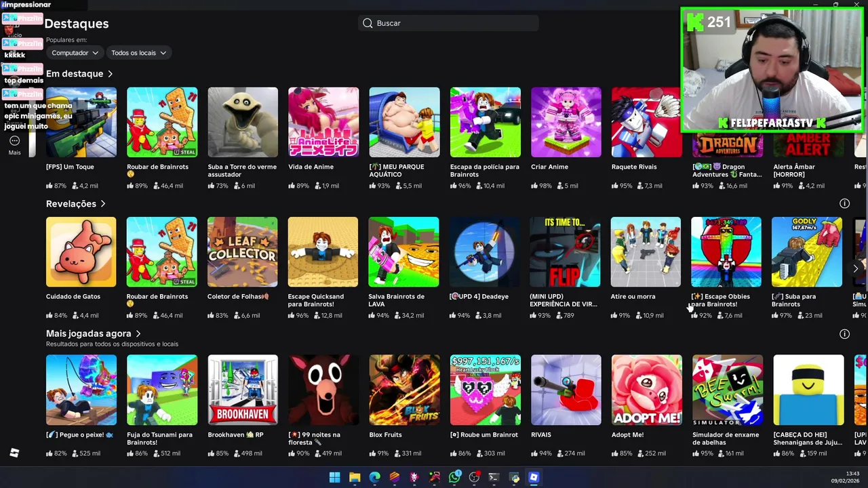
Task: Open the Brookhaven RP game
Action: (x=243, y=390)
